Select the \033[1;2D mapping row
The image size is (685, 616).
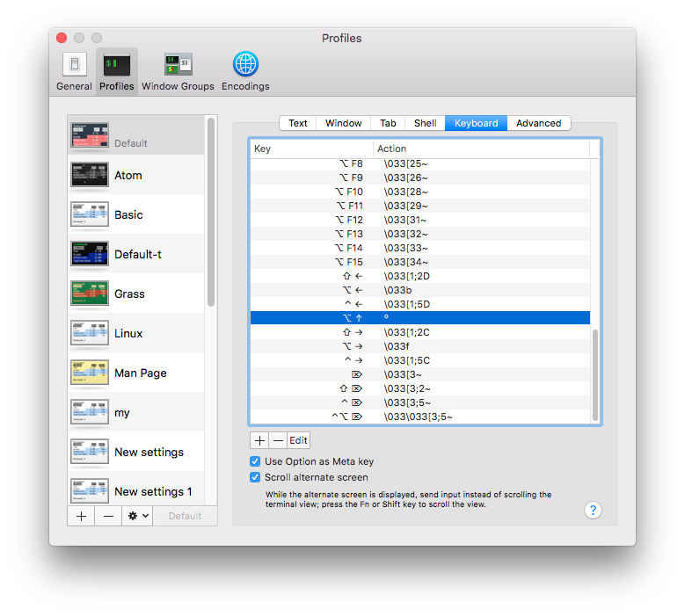419,276
